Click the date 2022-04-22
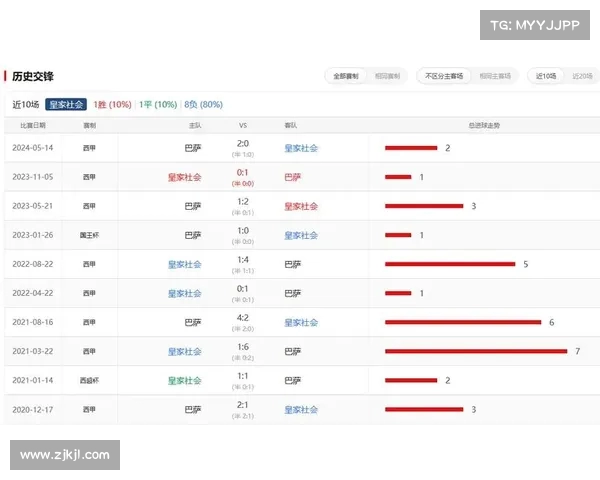The image size is (600, 480). (x=33, y=294)
